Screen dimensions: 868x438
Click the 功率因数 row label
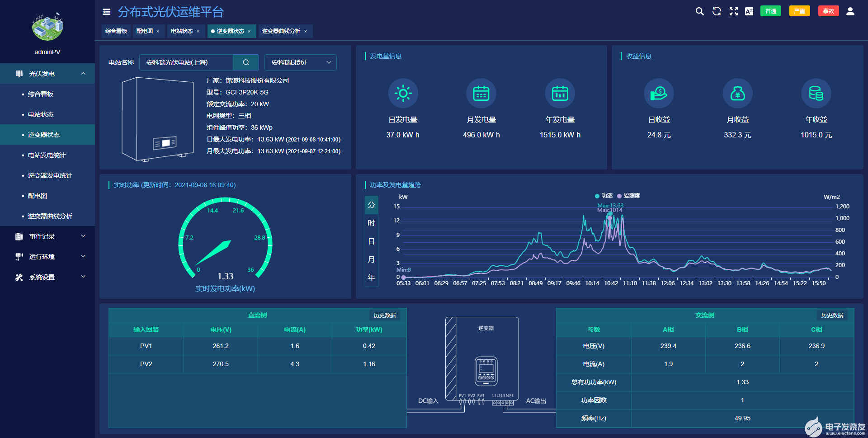coord(594,400)
